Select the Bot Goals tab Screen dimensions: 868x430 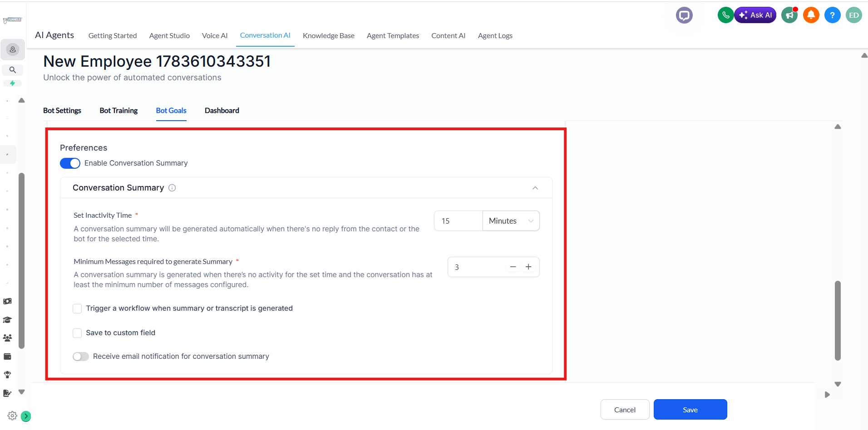click(171, 111)
